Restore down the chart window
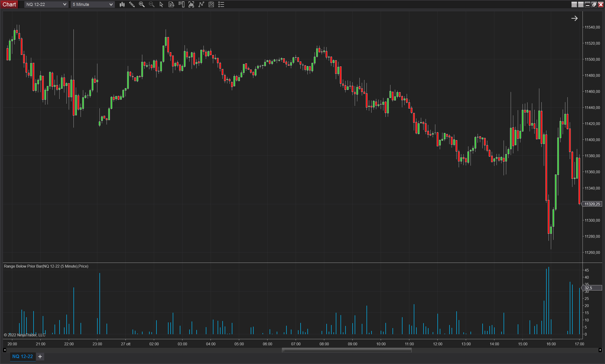 pos(594,4)
